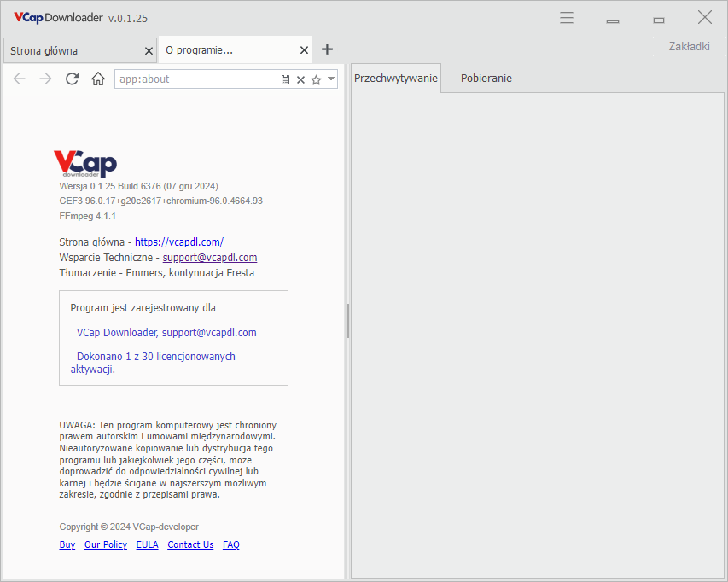Click 'Tłumaczenie - Emmers, kontynuacja Fresta' line

tap(157, 272)
